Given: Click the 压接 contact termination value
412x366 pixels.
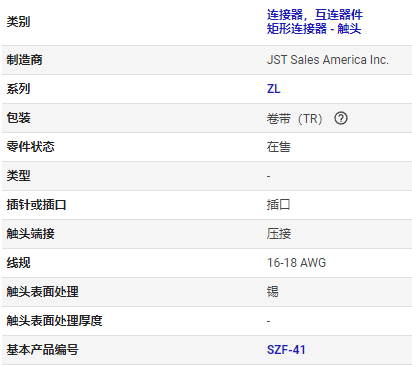Looking at the screenshot, I should [x=279, y=234].
